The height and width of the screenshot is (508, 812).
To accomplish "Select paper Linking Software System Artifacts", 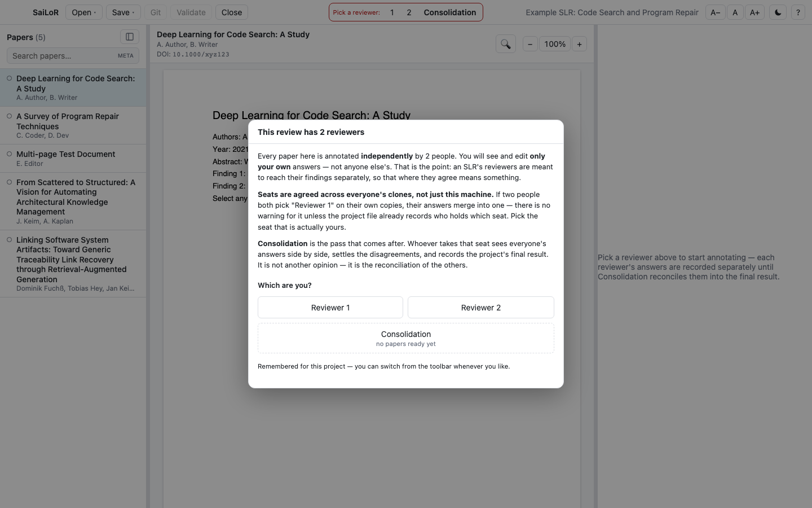I will click(x=73, y=264).
